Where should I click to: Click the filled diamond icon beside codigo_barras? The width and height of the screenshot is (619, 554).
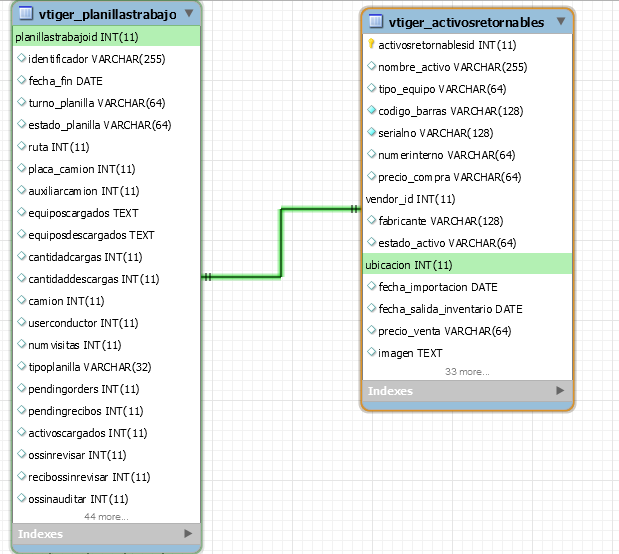tap(371, 110)
